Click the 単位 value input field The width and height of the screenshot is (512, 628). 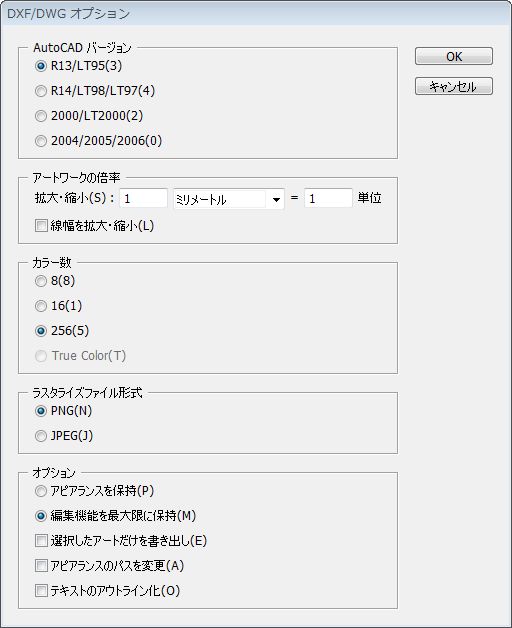point(328,198)
